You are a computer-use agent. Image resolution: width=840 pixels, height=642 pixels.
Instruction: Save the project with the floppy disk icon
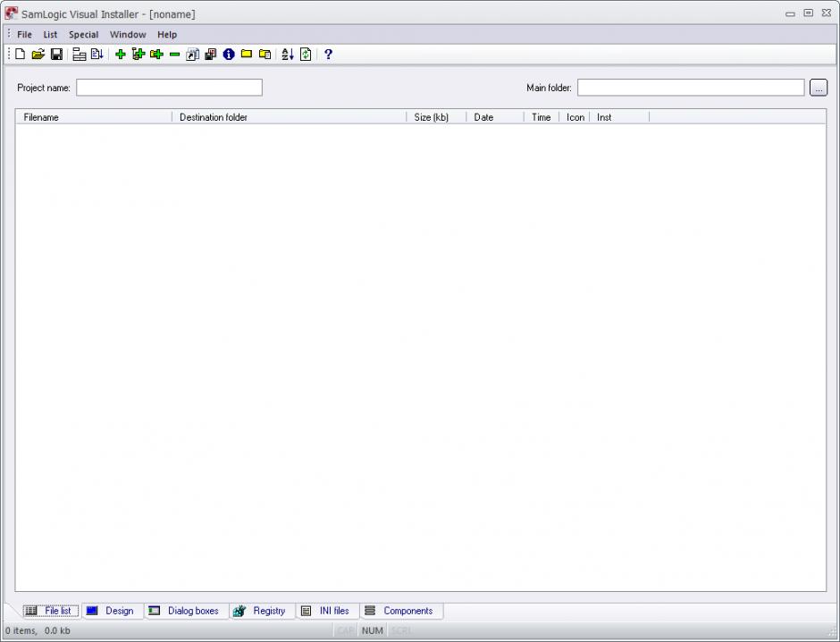point(56,55)
